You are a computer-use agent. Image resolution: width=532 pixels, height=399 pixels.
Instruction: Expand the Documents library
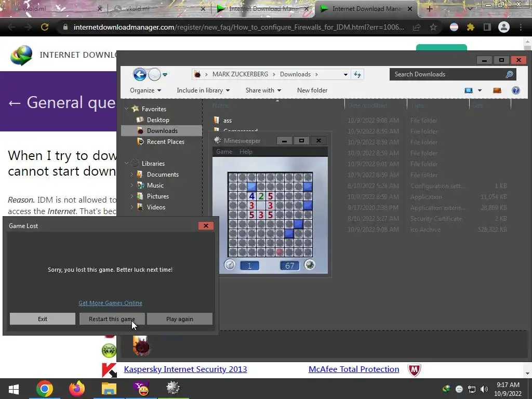coord(131,175)
